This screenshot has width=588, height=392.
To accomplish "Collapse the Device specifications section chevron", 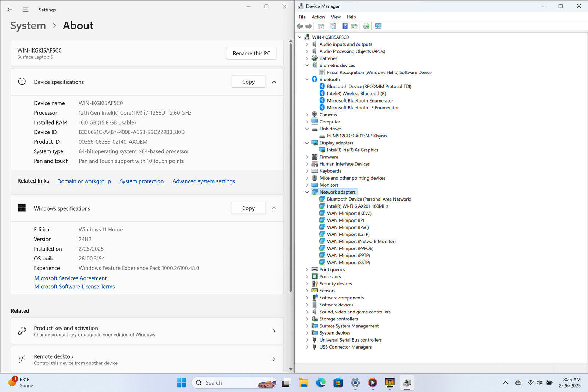I will pos(274,82).
